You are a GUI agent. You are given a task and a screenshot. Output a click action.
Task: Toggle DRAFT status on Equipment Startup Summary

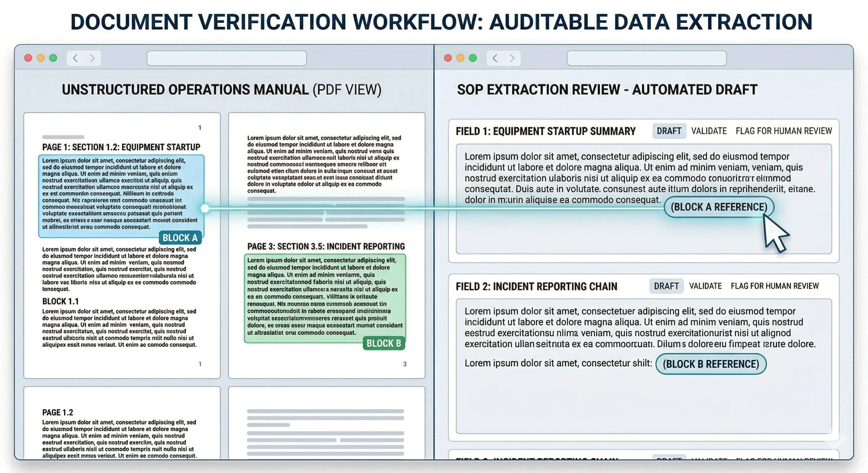[669, 131]
